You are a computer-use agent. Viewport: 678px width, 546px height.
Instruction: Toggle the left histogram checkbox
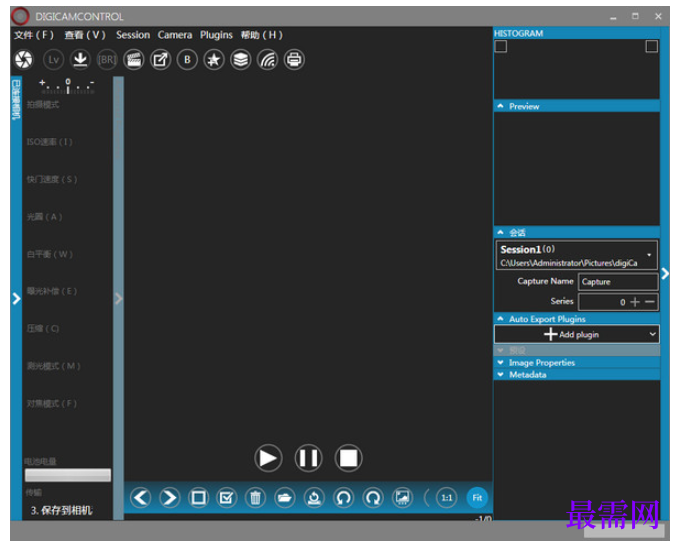501,46
